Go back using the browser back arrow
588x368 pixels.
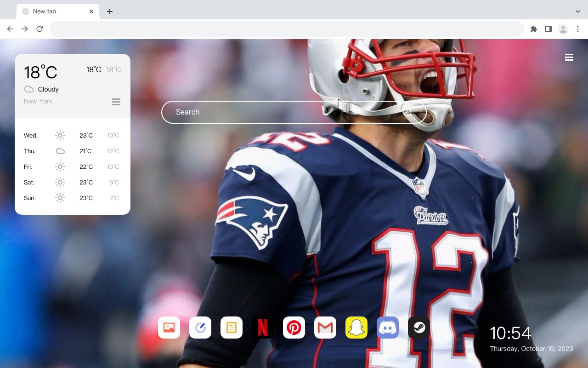[x=10, y=29]
